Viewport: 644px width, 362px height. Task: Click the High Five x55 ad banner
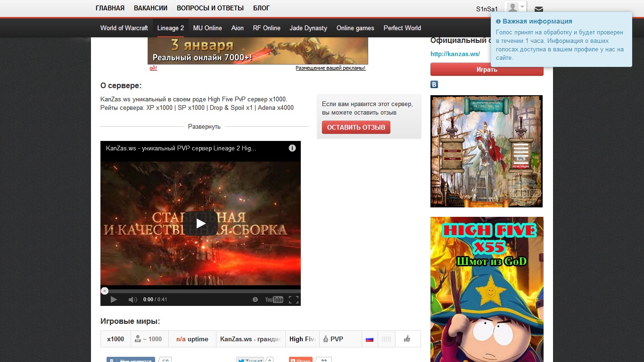487,289
